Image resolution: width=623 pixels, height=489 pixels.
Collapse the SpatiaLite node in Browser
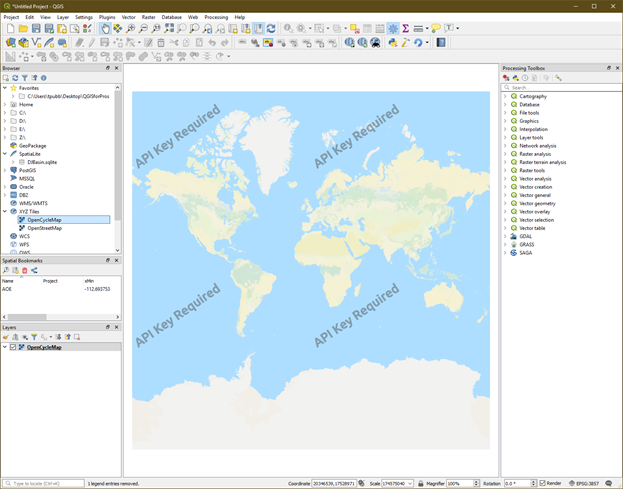click(x=5, y=154)
